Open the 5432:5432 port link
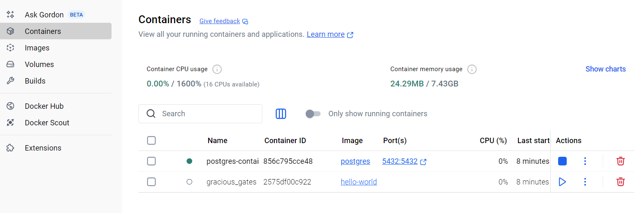The image size is (644, 213). [400, 161]
